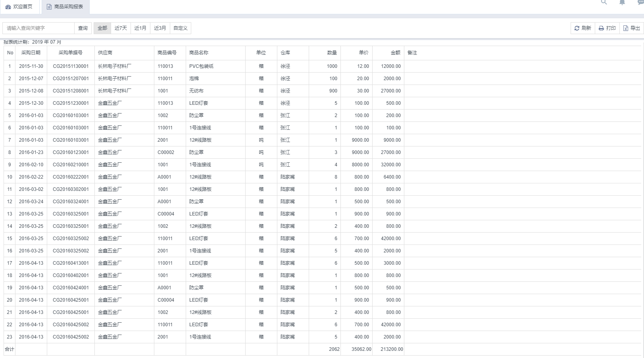Click the 刷新 refresh button
Image resolution: width=644 pixels, height=358 pixels.
(582, 28)
